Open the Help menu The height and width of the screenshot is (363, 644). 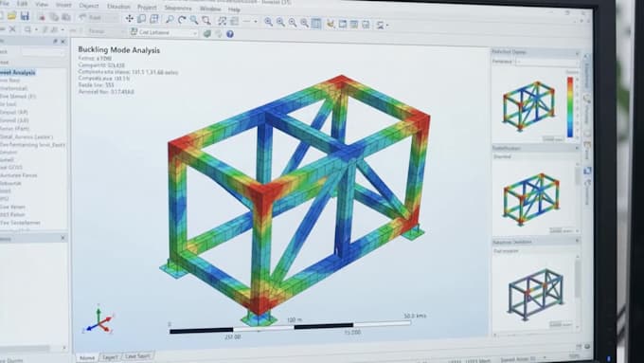(234, 9)
